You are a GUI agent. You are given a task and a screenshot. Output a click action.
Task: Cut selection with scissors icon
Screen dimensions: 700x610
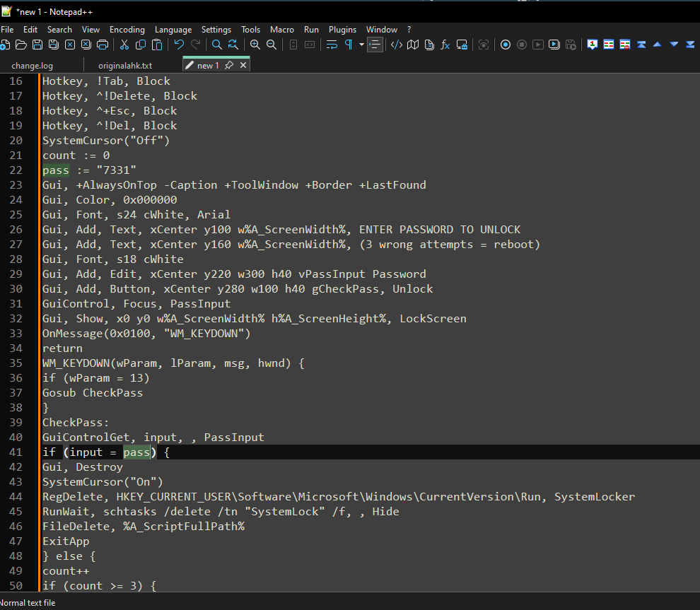click(124, 45)
